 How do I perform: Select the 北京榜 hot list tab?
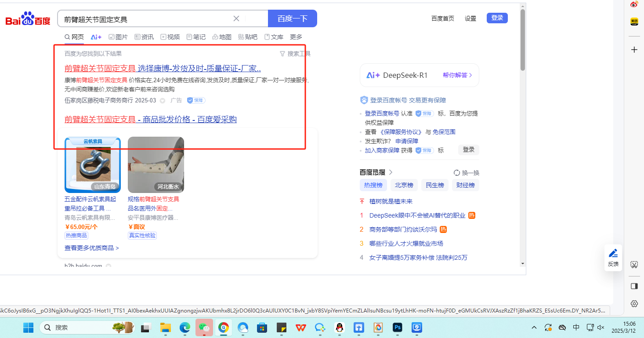404,185
